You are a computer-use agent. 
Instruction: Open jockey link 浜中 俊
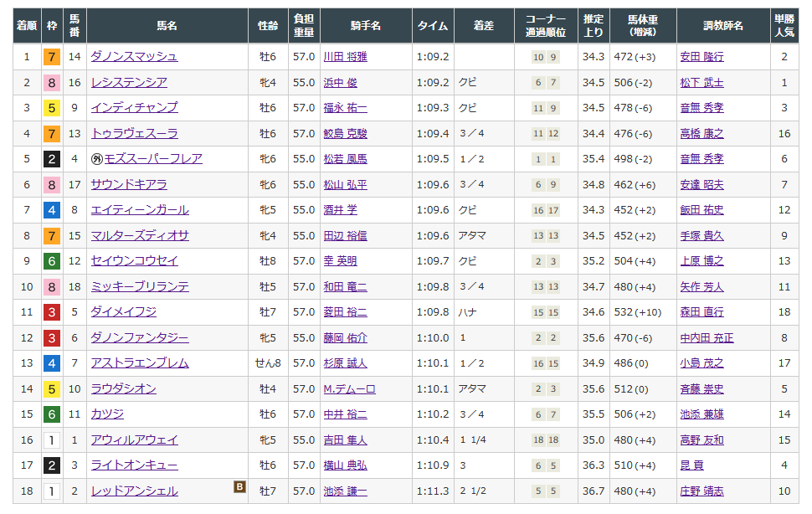click(x=340, y=83)
